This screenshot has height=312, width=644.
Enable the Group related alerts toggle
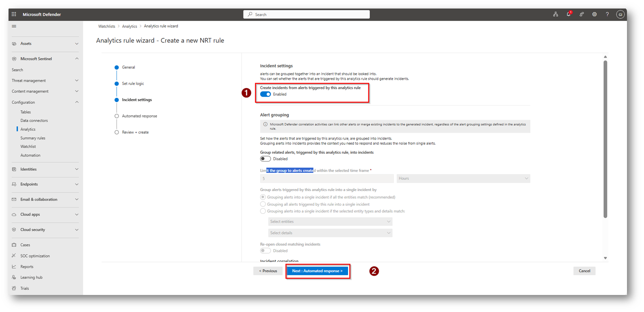pyautogui.click(x=265, y=159)
